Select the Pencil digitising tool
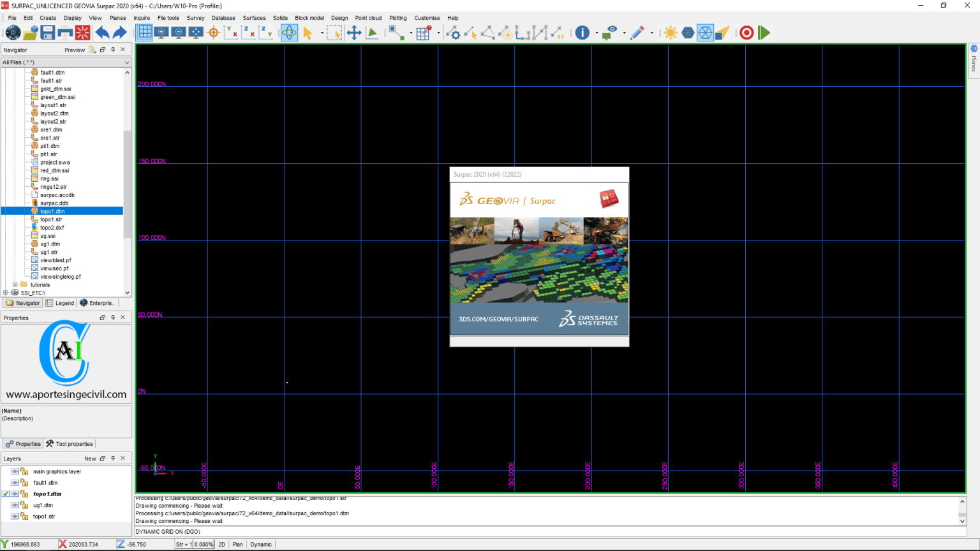 click(637, 33)
